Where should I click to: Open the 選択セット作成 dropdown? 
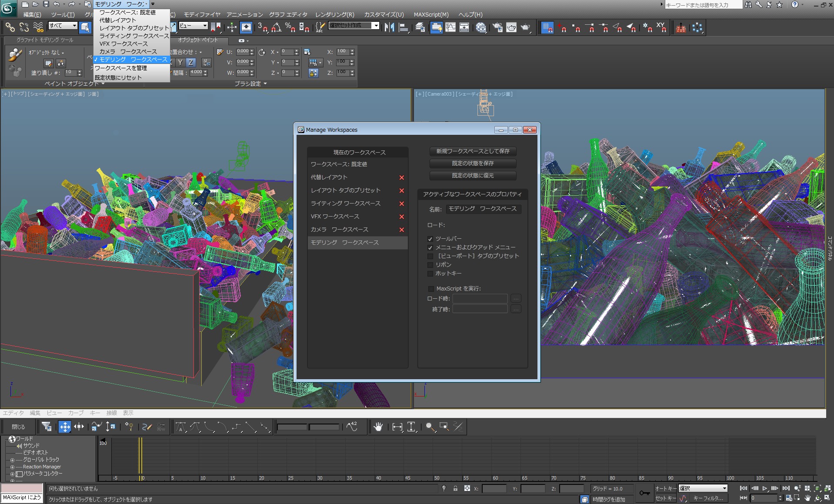376,26
